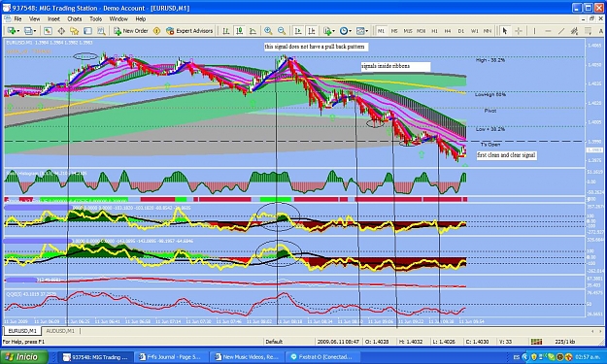Toggle Expert Advisors on or off
Screen dimensions: 607x364
point(189,31)
